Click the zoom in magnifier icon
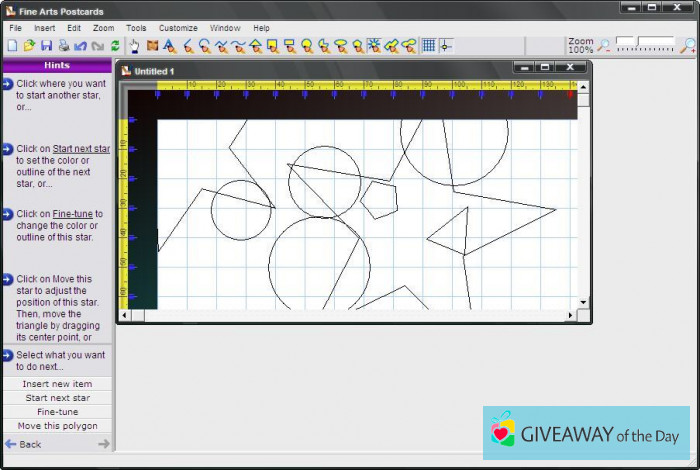 click(688, 45)
